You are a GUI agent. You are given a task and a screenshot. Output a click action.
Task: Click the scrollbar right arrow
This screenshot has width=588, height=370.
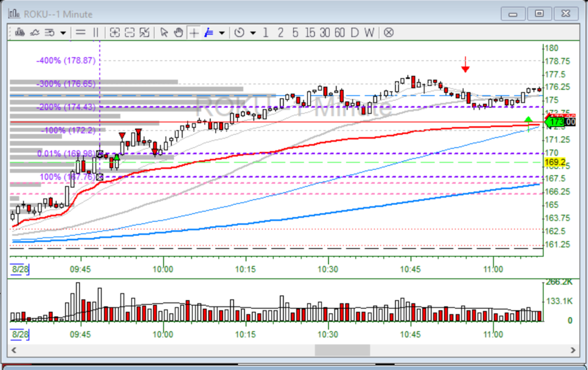573,350
